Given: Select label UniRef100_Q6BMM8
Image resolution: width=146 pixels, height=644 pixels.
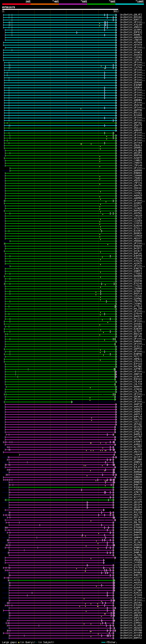Looking at the screenshot, I should (x=131, y=170).
